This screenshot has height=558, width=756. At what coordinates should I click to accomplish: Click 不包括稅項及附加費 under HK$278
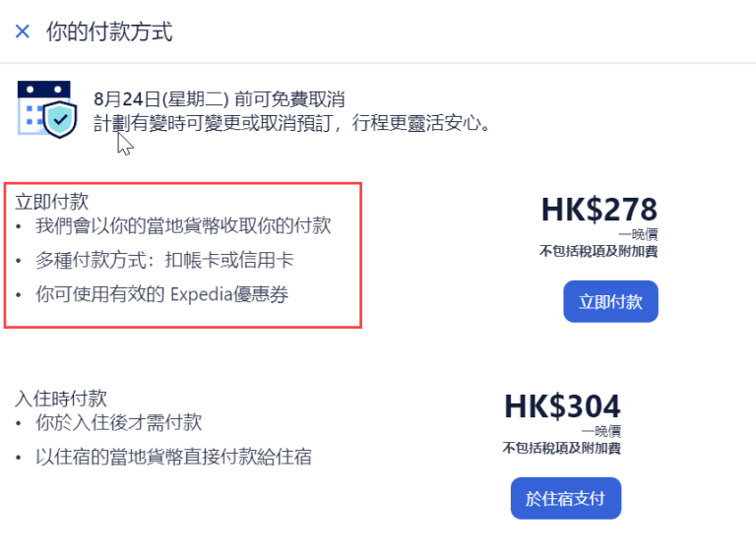tap(598, 251)
